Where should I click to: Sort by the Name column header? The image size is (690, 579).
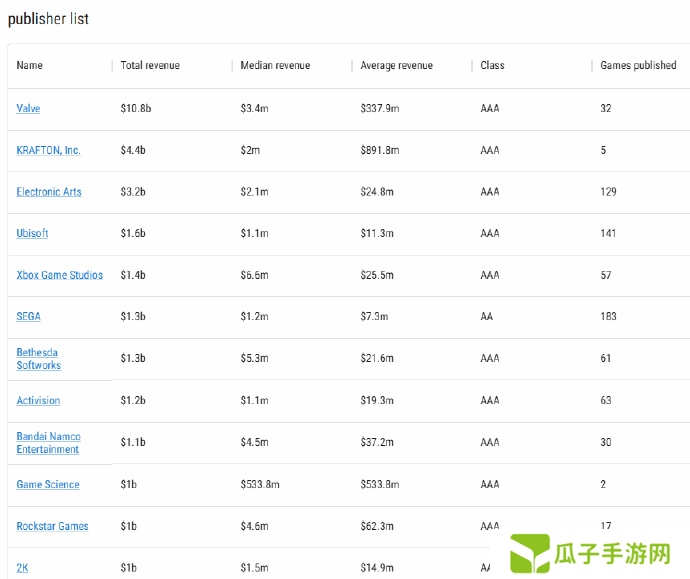(x=29, y=65)
